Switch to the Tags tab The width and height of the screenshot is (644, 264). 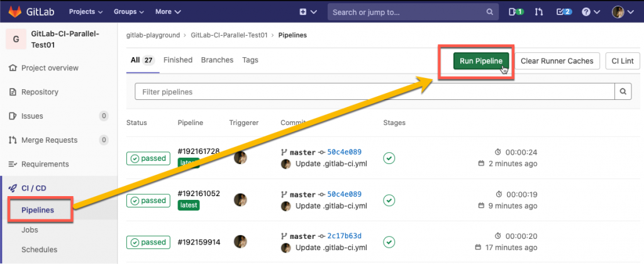point(250,60)
